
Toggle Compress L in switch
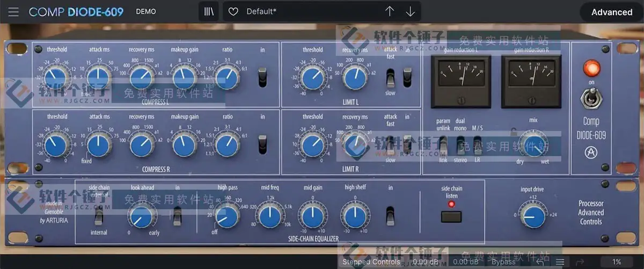262,76
